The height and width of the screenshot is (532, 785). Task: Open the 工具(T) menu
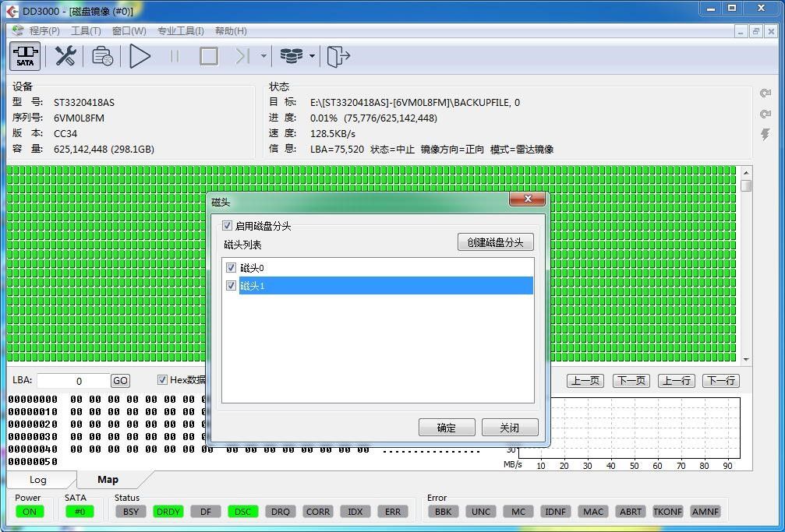86,31
